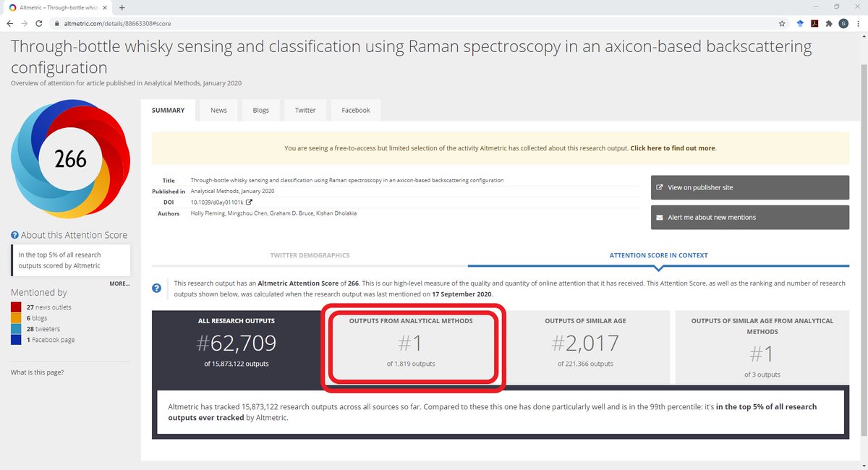The width and height of the screenshot is (868, 470).
Task: Switch to the Twitter tab
Action: tap(305, 110)
